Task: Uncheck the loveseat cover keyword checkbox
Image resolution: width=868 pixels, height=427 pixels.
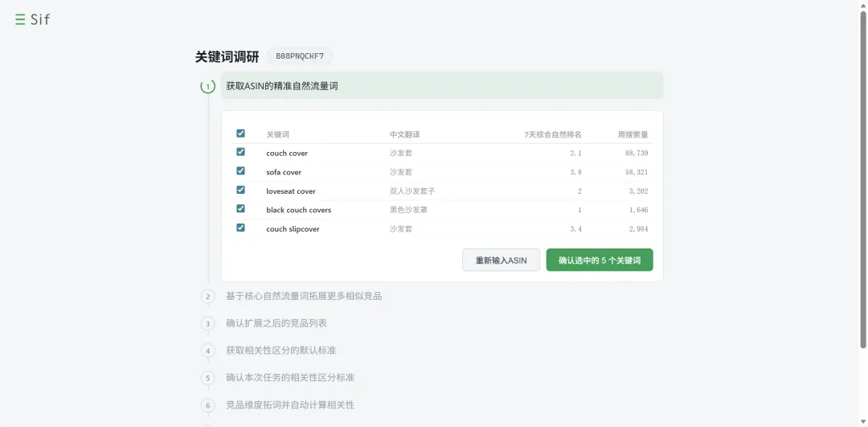Action: coord(241,190)
